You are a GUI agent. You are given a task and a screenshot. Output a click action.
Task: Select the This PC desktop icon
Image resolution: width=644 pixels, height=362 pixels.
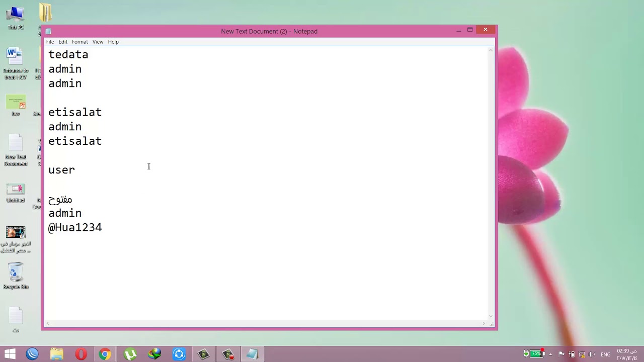[x=16, y=18]
